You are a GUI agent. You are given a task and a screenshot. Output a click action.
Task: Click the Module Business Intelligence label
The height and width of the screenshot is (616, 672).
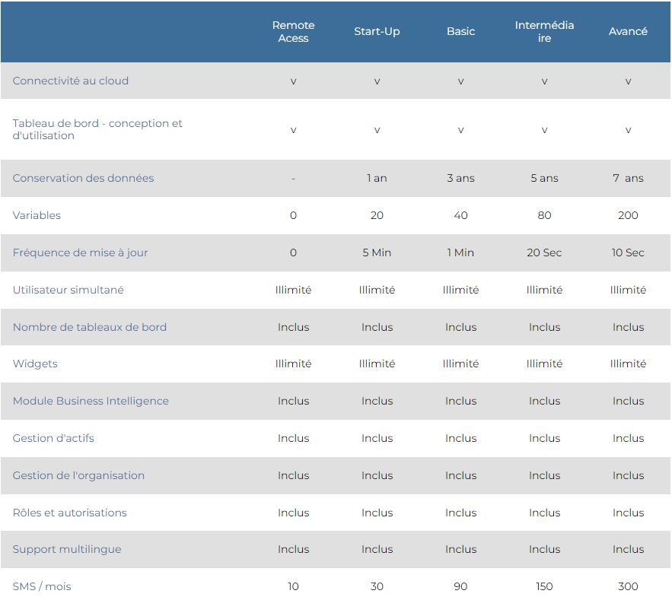[91, 401]
